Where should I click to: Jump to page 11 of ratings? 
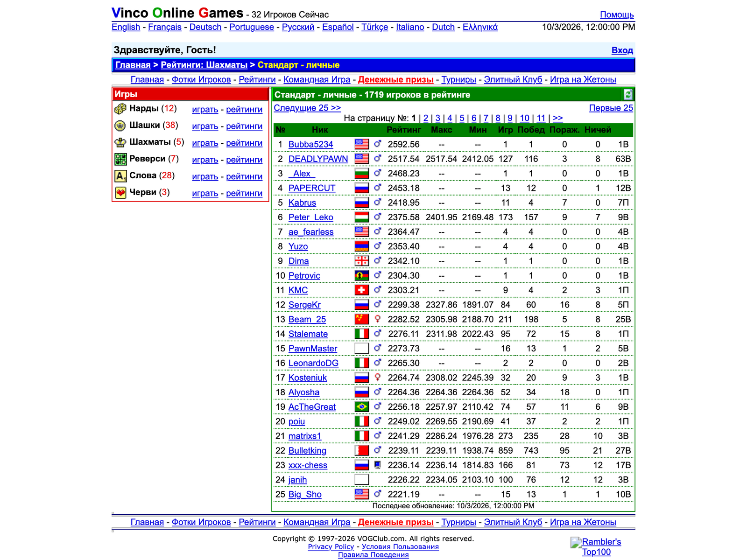pos(541,118)
